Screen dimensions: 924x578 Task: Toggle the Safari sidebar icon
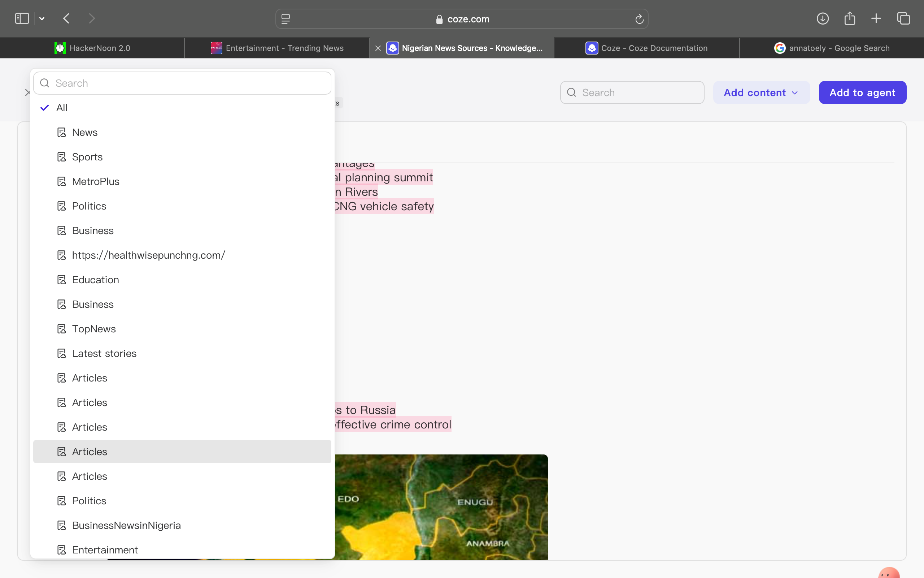tap(22, 18)
